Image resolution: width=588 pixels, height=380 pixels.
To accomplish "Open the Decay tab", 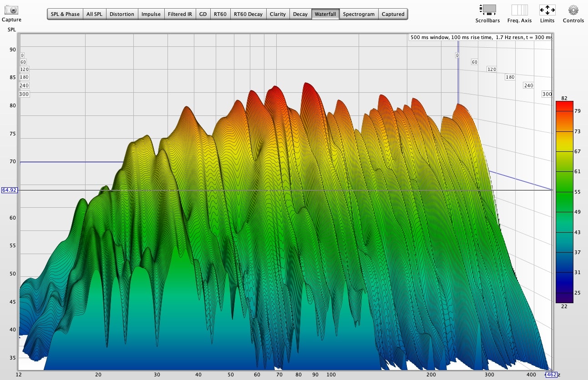I will [300, 14].
